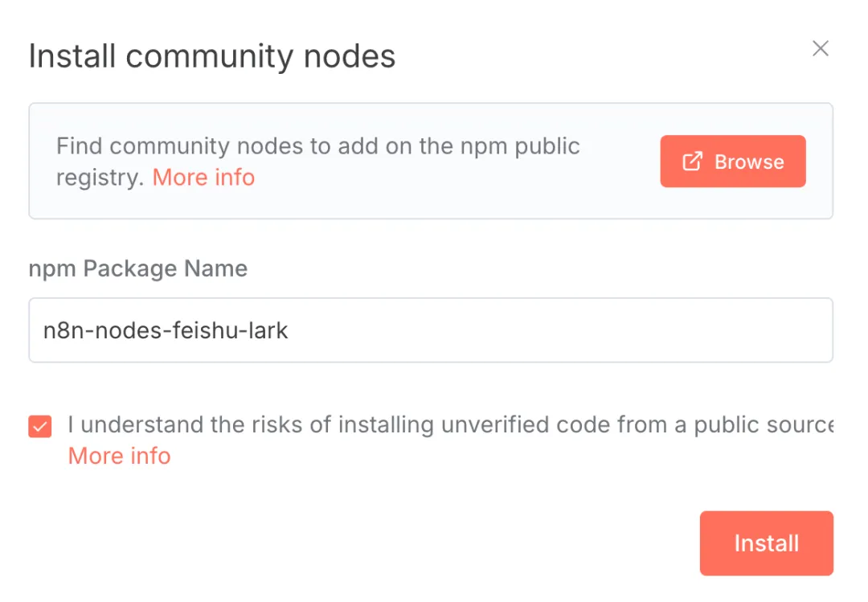Click the "Install community nodes" heading

[212, 56]
